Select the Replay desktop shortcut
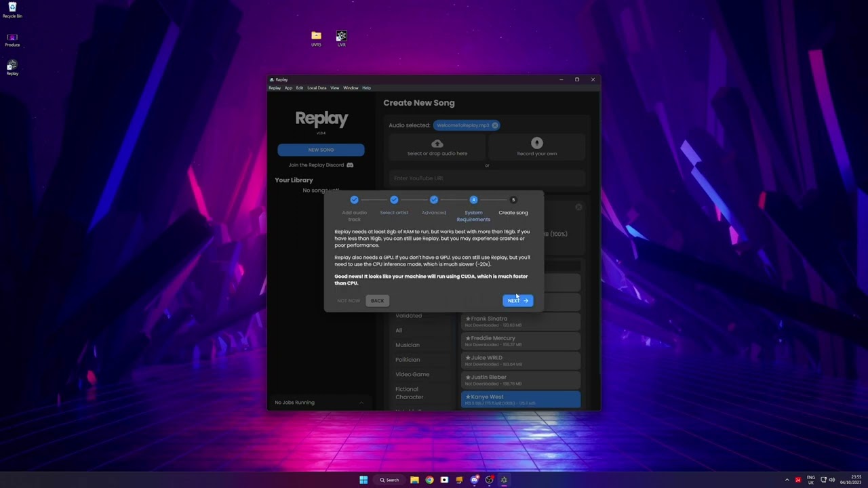This screenshot has height=488, width=868. click(x=12, y=68)
